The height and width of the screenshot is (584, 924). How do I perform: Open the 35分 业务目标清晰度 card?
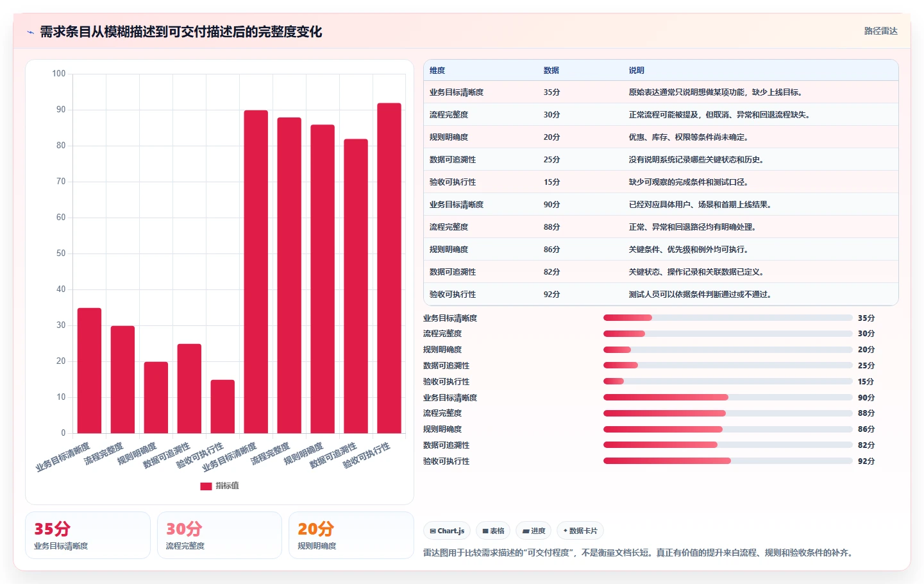(88, 535)
